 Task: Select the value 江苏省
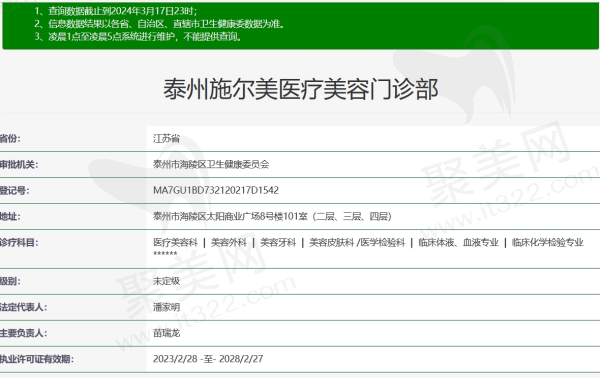[166, 138]
